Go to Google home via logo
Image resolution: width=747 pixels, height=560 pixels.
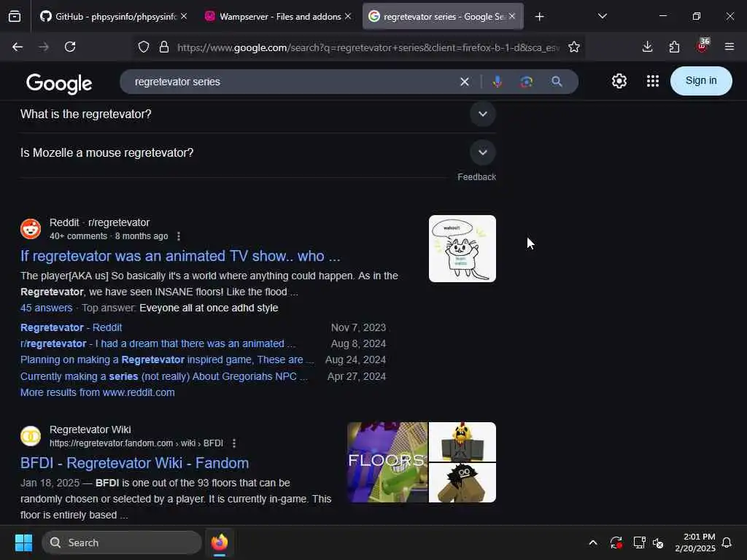pyautogui.click(x=59, y=83)
